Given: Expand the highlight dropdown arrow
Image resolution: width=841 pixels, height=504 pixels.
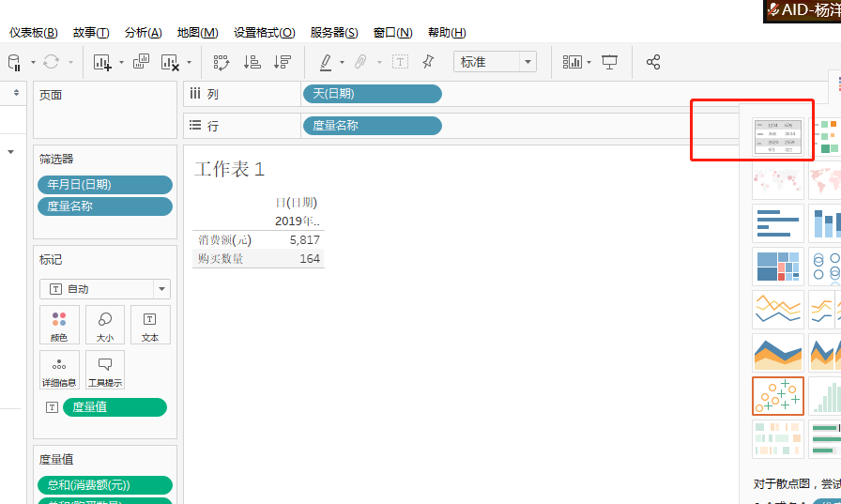Looking at the screenshot, I should pyautogui.click(x=343, y=63).
